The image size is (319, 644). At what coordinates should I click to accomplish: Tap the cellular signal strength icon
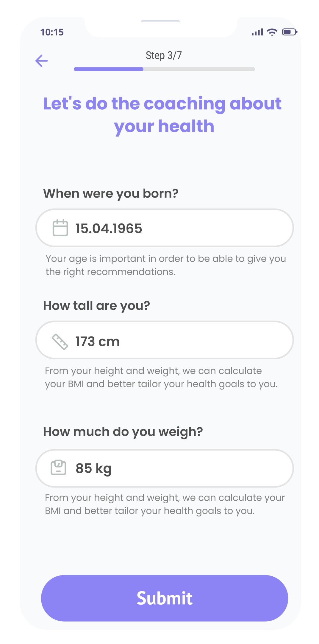click(x=257, y=32)
